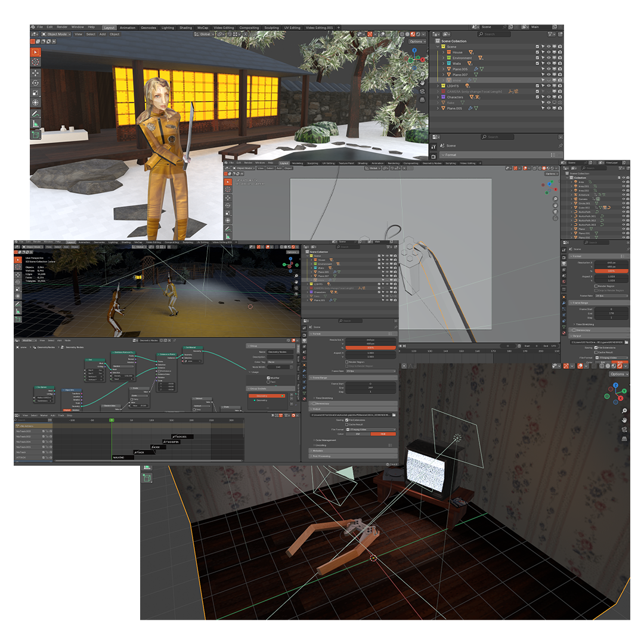Uncheck the Characters collection checkbox in house-scene outliner
644x644 pixels.
(x=537, y=97)
